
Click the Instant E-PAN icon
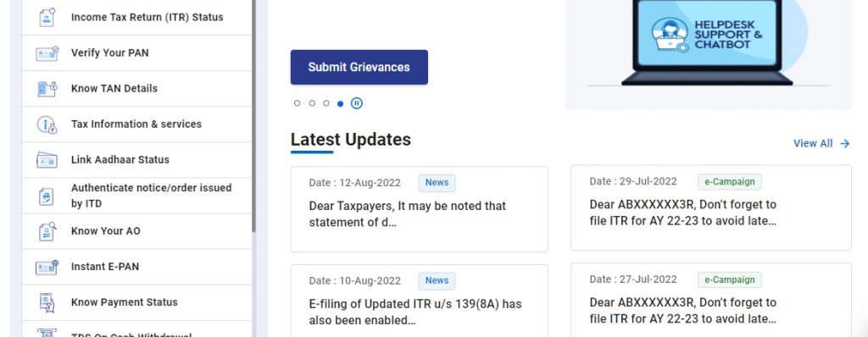47,267
